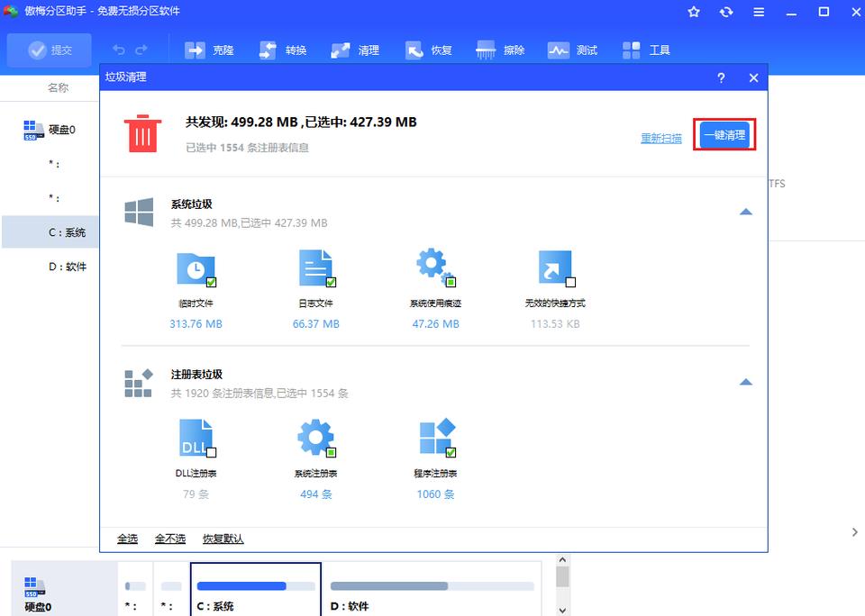
Task: Open the 擦除 wipe tool
Action: coord(501,50)
